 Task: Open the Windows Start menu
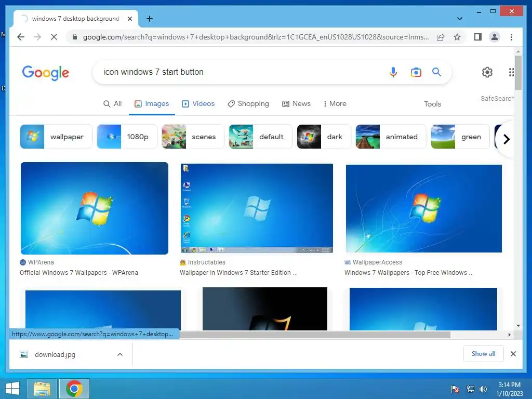(12, 389)
